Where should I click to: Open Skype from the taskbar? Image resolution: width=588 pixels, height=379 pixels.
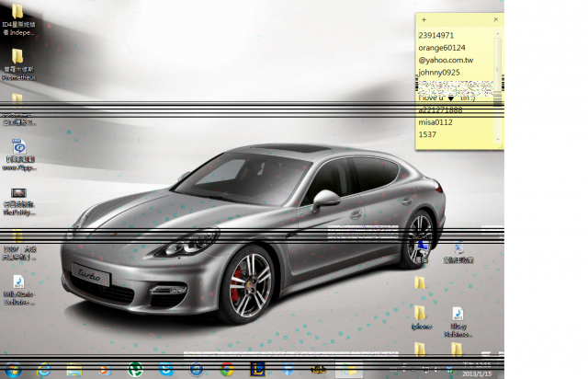165,370
